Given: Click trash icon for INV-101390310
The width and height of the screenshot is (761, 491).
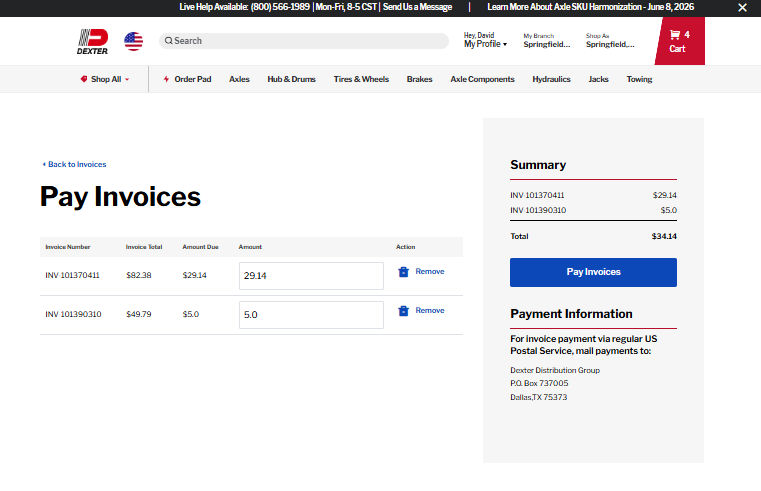Looking at the screenshot, I should coord(403,311).
